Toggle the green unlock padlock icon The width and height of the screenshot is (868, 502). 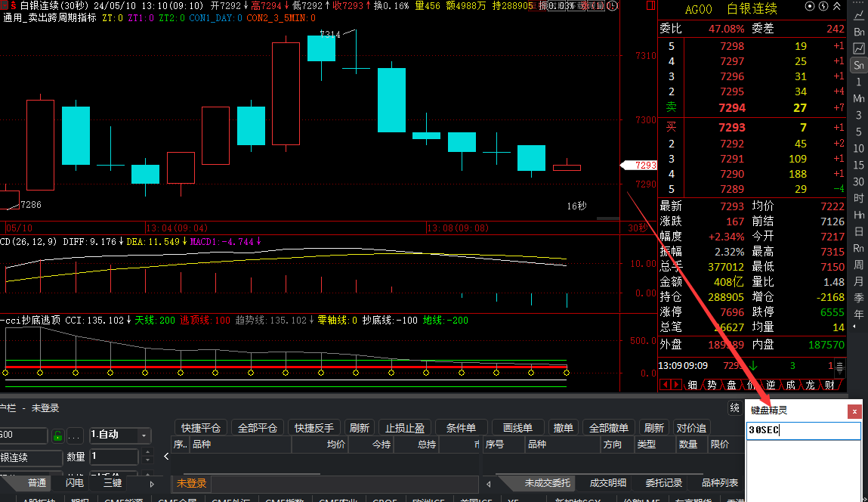click(x=57, y=435)
